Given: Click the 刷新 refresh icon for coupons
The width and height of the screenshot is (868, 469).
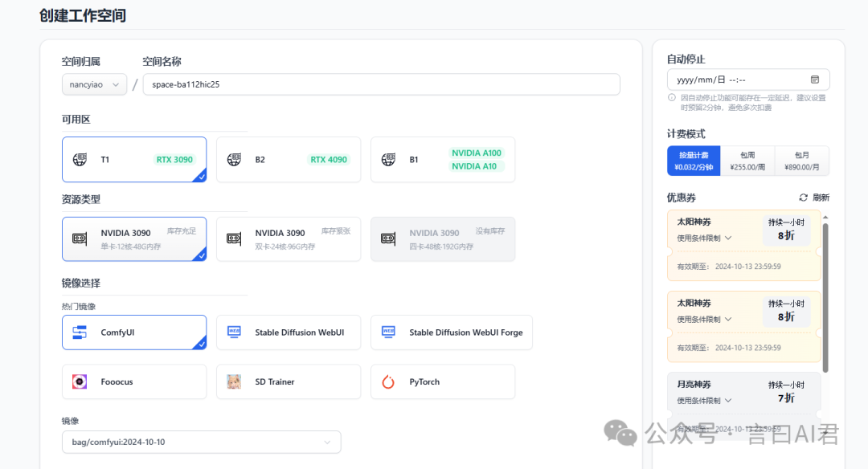Looking at the screenshot, I should [803, 198].
